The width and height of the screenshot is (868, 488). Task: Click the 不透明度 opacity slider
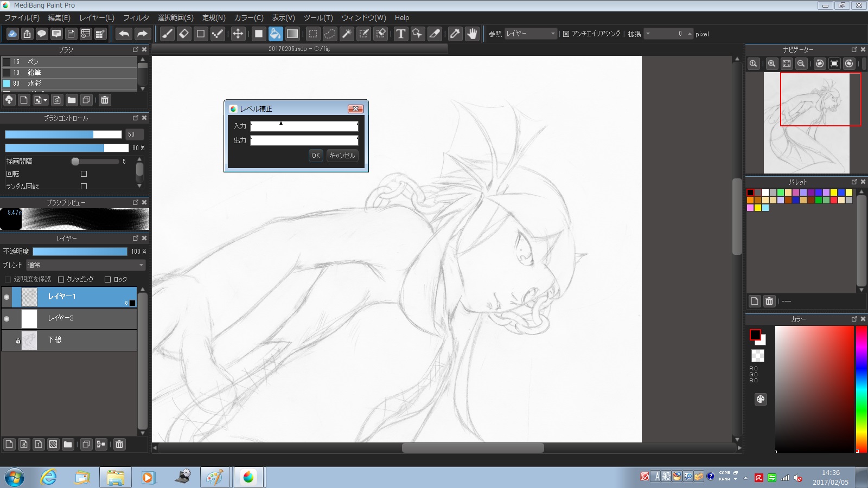click(80, 252)
